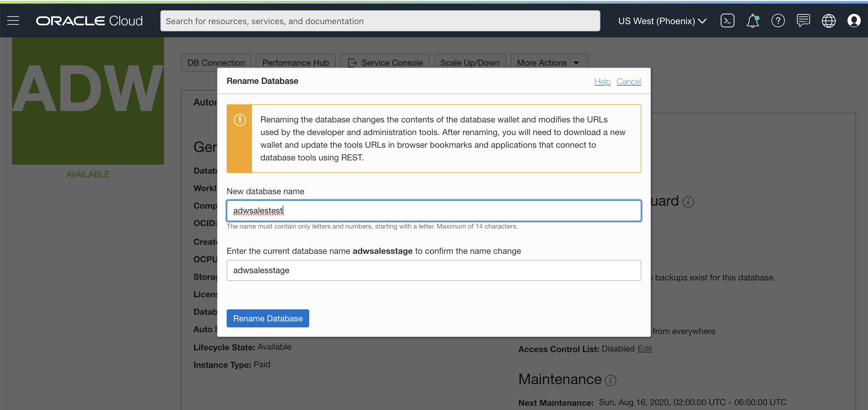868x410 pixels.
Task: Expand the More Actions dropdown
Action: click(549, 63)
